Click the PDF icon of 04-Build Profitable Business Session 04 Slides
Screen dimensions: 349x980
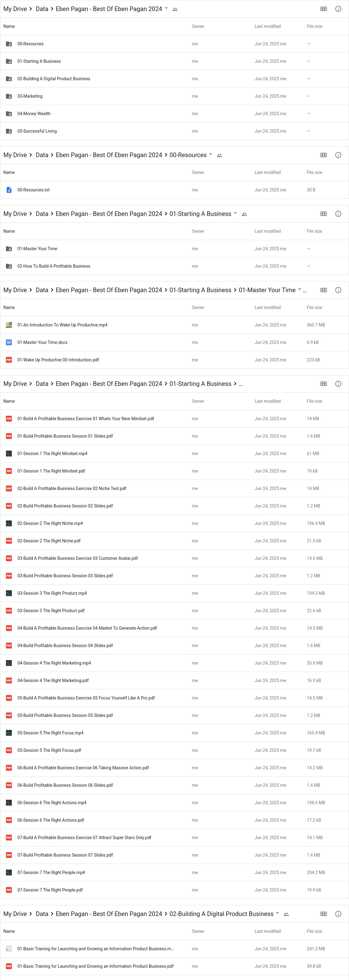(9, 646)
